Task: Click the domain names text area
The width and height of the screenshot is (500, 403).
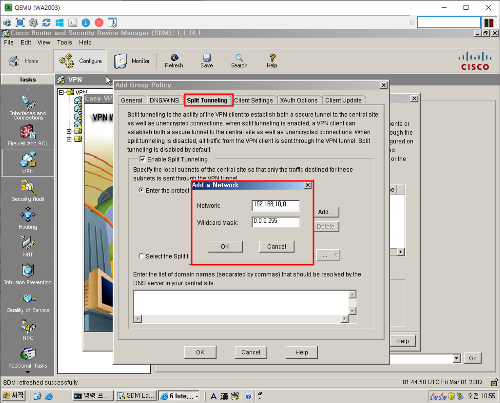Action: tap(241, 302)
